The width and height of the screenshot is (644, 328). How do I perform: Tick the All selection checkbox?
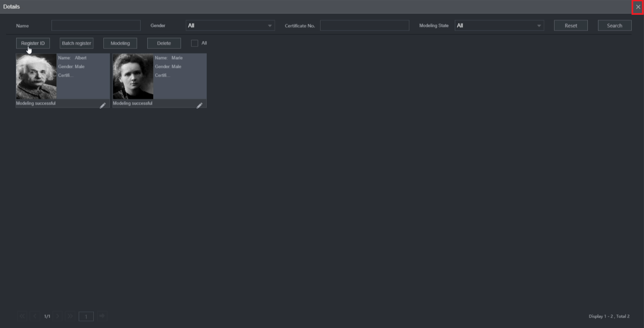click(x=194, y=43)
